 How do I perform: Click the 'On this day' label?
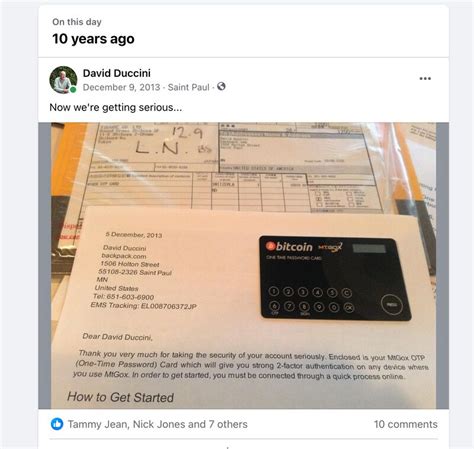[77, 22]
